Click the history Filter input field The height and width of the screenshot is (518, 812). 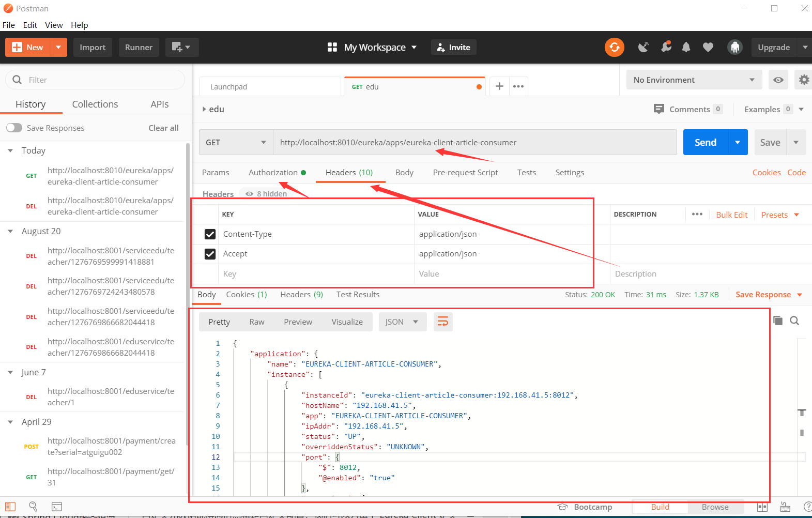(95, 80)
